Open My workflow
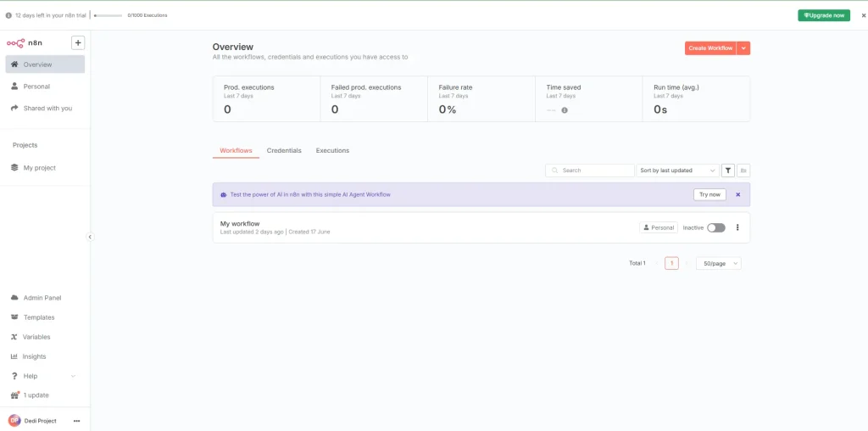Screen dimensions: 868x431 (481, 227)
